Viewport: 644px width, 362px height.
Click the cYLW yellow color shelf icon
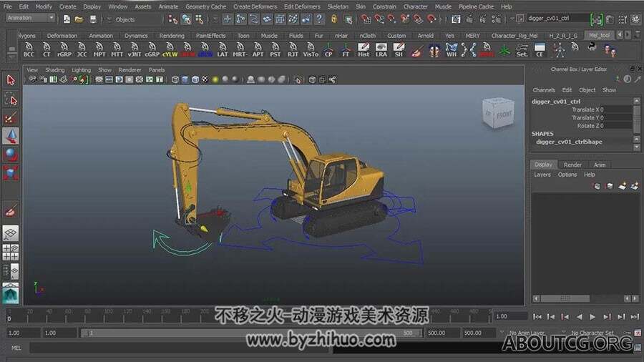[170, 49]
